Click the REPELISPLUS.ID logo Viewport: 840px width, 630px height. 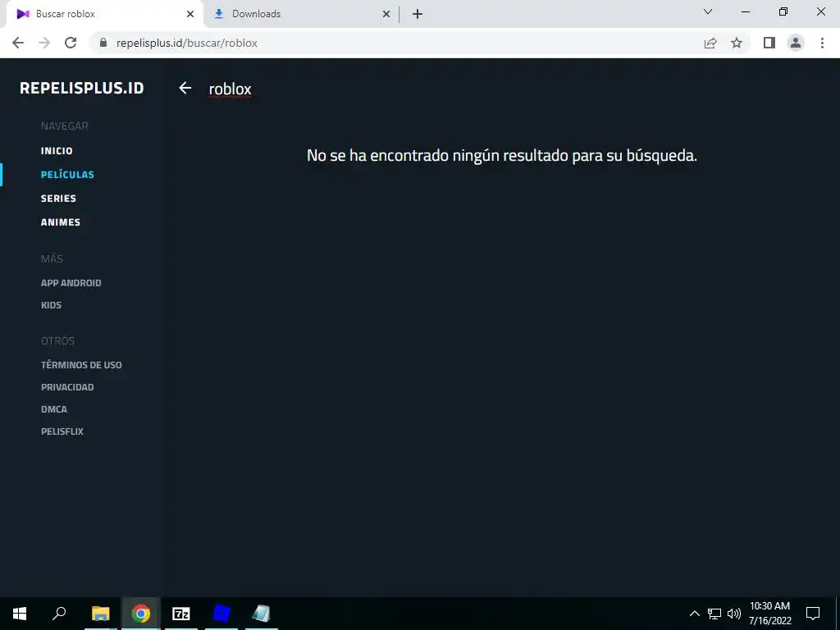[82, 89]
